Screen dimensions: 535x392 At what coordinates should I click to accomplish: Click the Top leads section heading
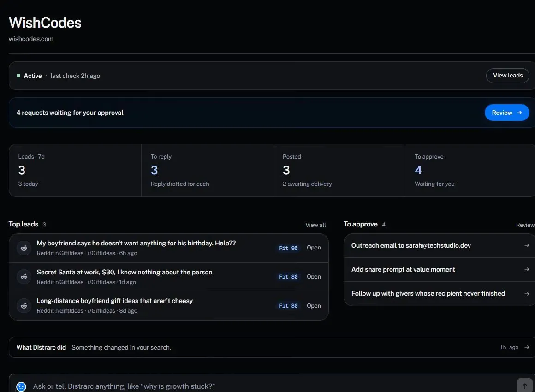coord(24,224)
